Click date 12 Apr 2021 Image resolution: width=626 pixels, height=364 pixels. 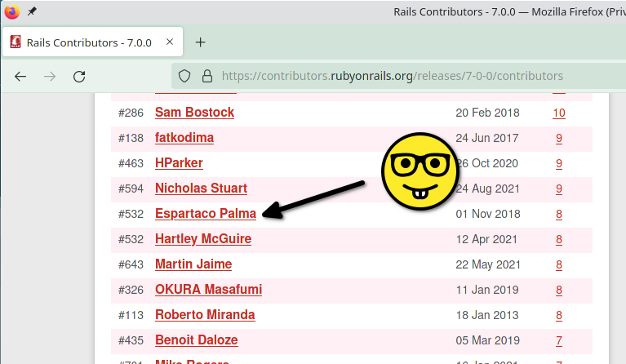486,239
